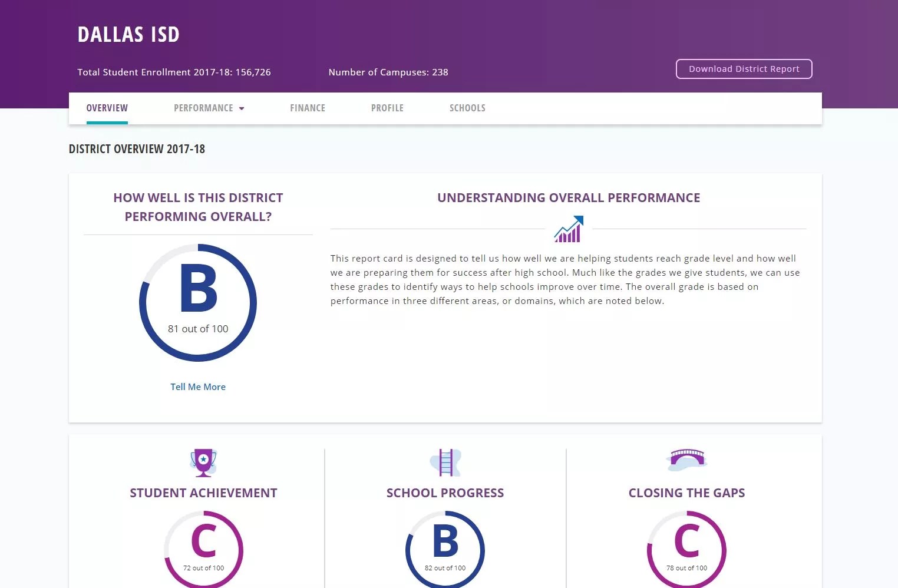Open the School Progress heading
The image size is (898, 588).
445,493
